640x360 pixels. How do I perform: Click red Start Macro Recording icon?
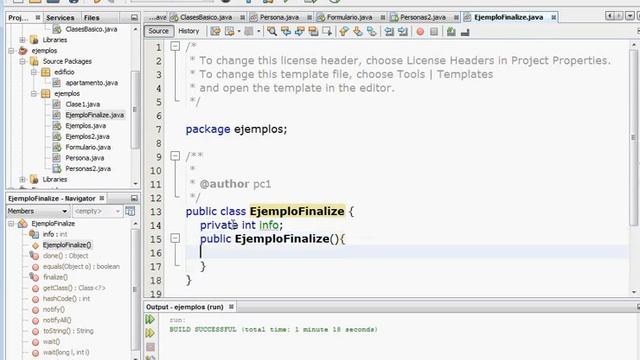420,31
